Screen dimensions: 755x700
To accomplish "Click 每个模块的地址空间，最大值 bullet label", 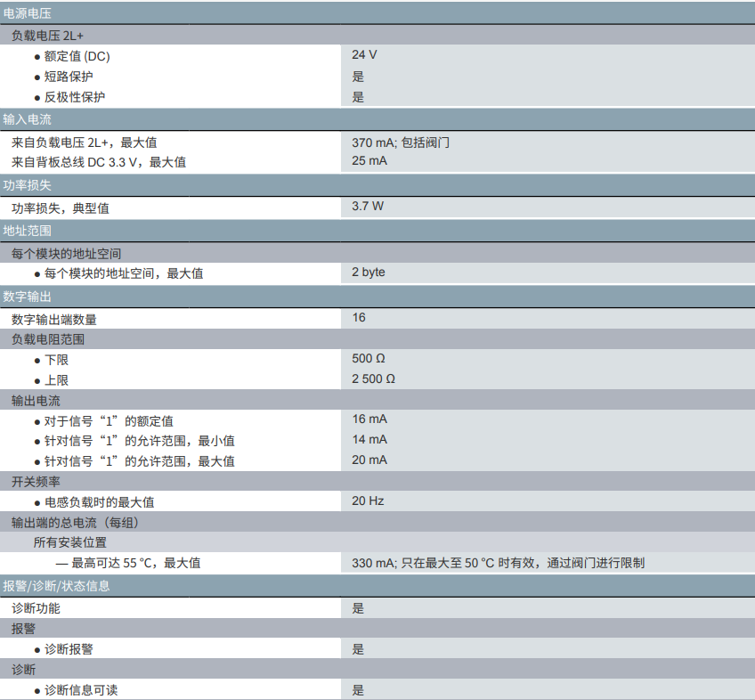I will point(124,273).
